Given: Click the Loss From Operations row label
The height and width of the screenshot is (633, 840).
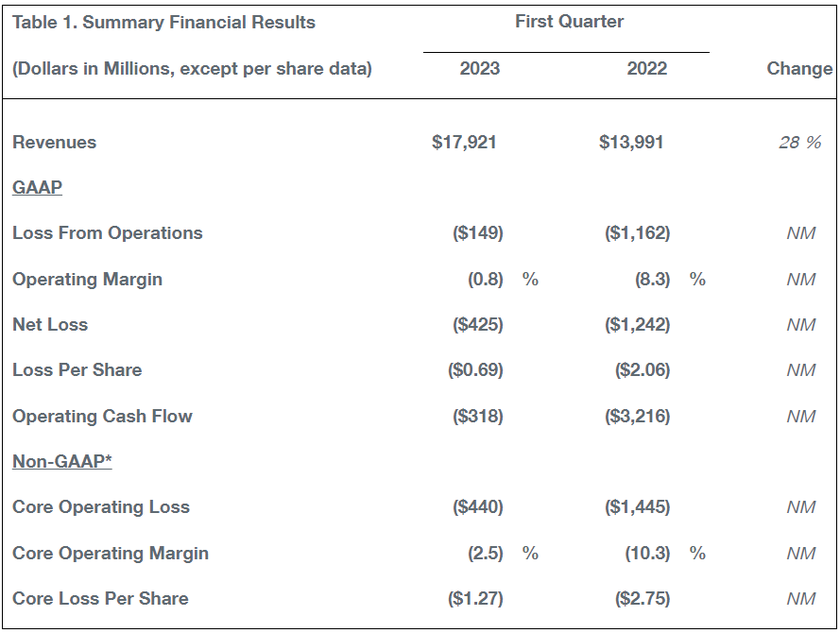Looking at the screenshot, I should 107,233.
